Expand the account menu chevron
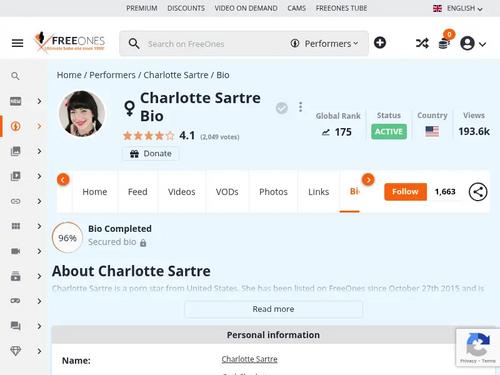 click(482, 44)
